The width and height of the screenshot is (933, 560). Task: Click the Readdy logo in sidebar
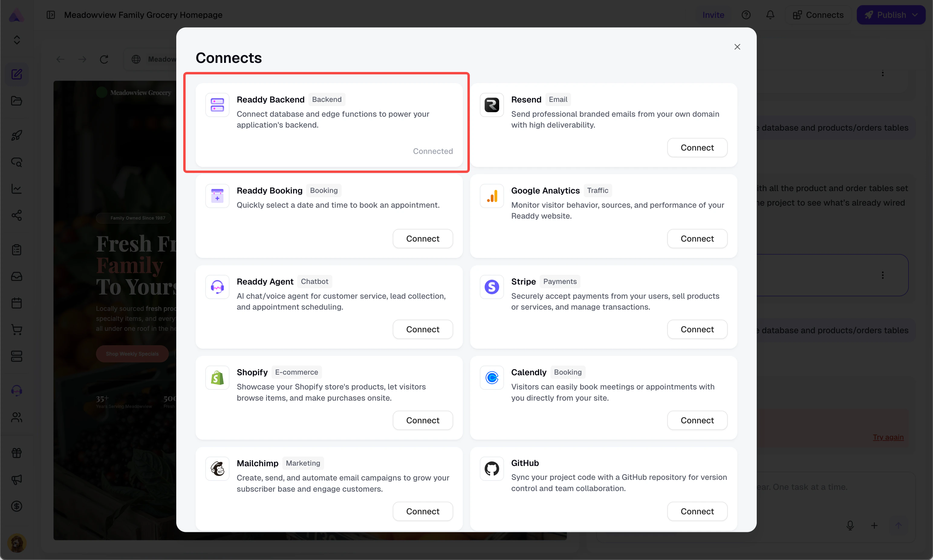click(x=17, y=15)
